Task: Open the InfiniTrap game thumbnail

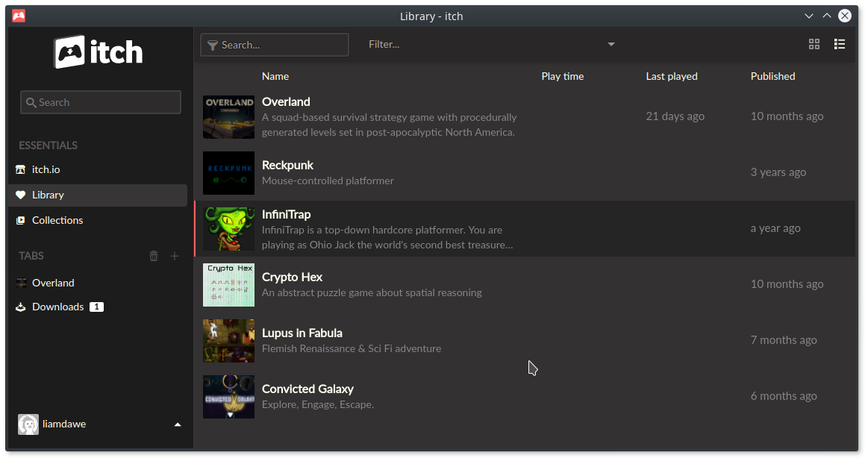Action: pos(228,229)
